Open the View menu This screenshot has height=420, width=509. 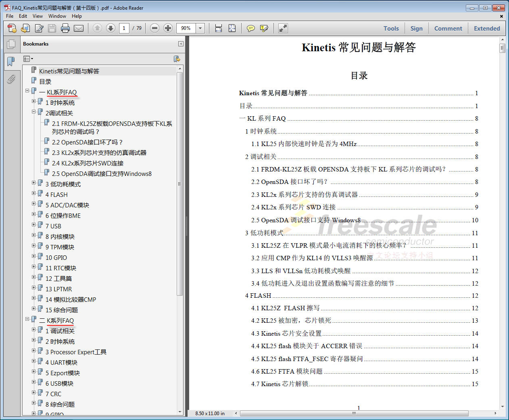[38, 16]
